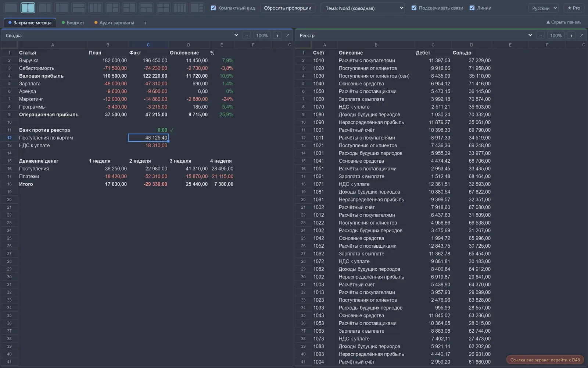Select the single-pane layout icon
Viewport: 588px width, 368px height.
click(x=11, y=8)
